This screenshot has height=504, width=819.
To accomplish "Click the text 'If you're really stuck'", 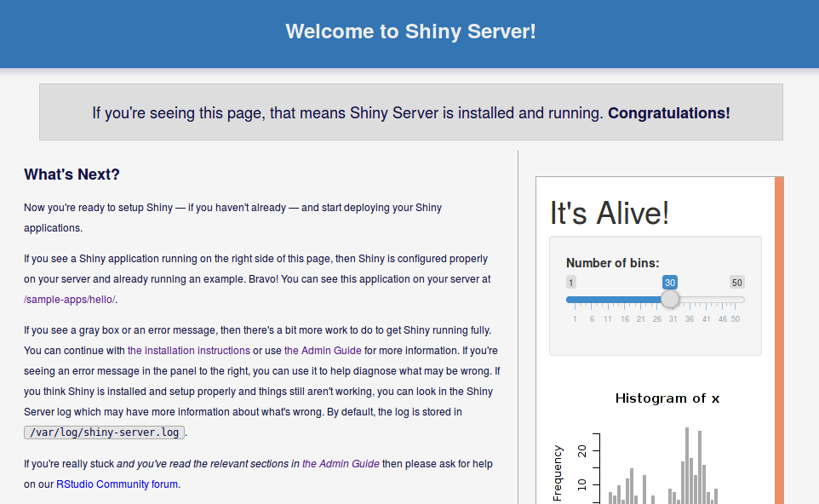I will tap(69, 464).
